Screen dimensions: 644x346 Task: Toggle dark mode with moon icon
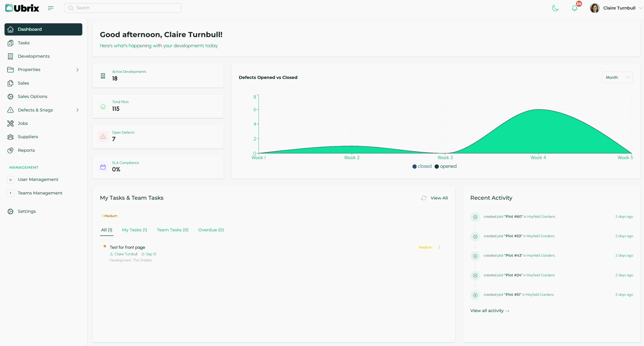[x=555, y=8]
